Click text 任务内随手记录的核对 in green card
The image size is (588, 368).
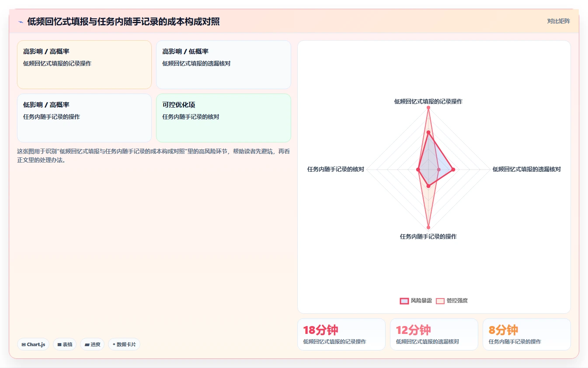pyautogui.click(x=191, y=117)
